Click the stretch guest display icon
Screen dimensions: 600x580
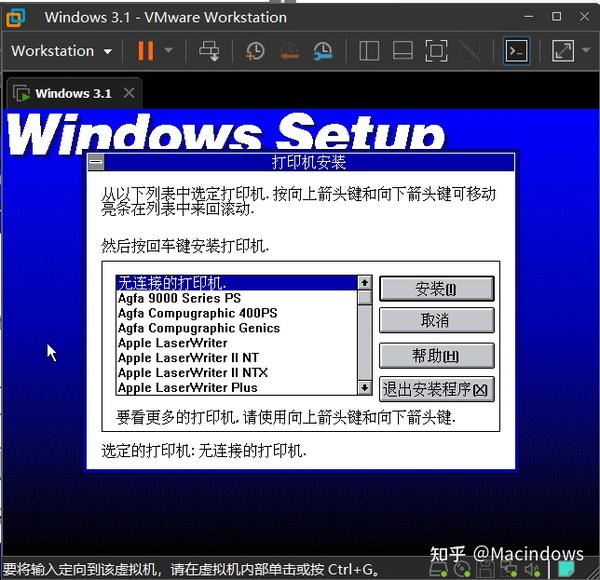[562, 51]
